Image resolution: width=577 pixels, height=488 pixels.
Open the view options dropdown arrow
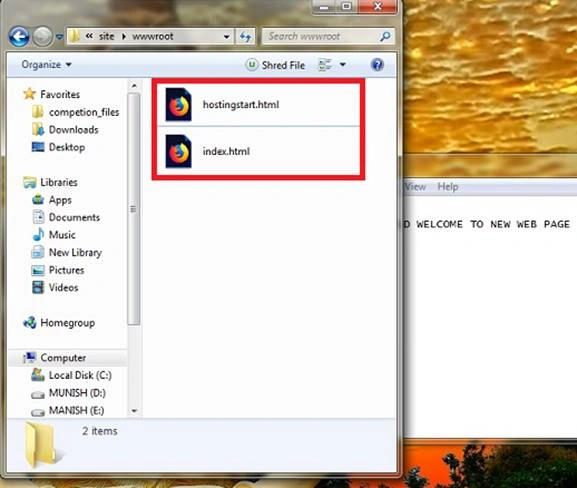click(x=343, y=65)
